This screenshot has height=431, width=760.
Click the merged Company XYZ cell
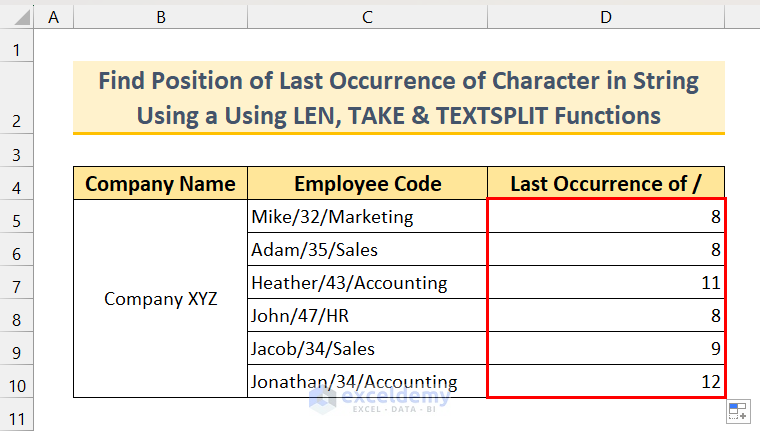(x=161, y=299)
